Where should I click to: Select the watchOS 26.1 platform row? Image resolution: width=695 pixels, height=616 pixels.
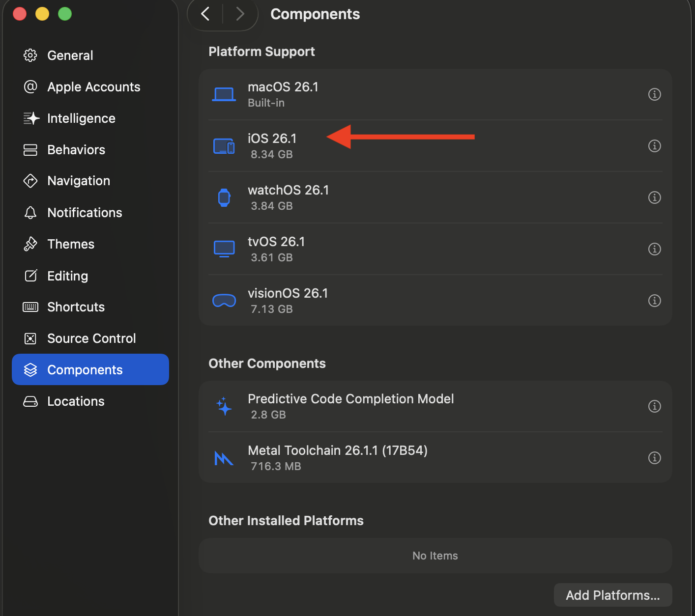(x=393, y=197)
